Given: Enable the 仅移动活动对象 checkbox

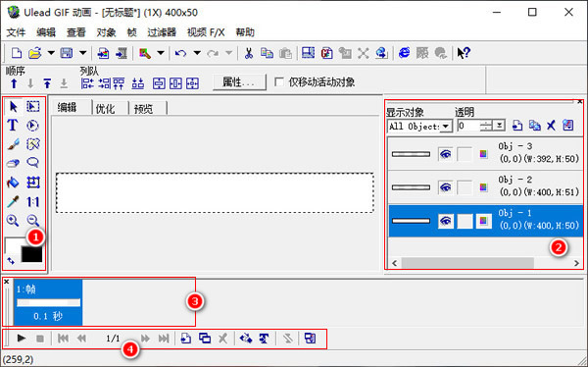Looking at the screenshot, I should (279, 81).
